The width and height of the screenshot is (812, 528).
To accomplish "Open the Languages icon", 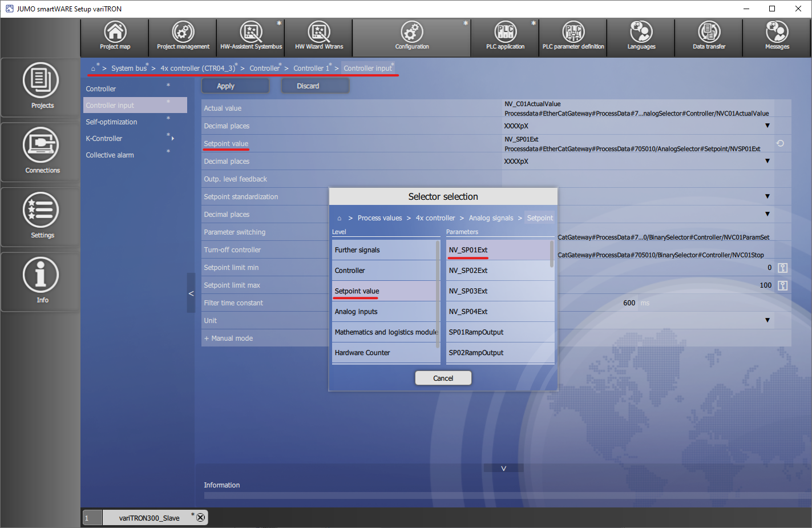I will pos(641,37).
